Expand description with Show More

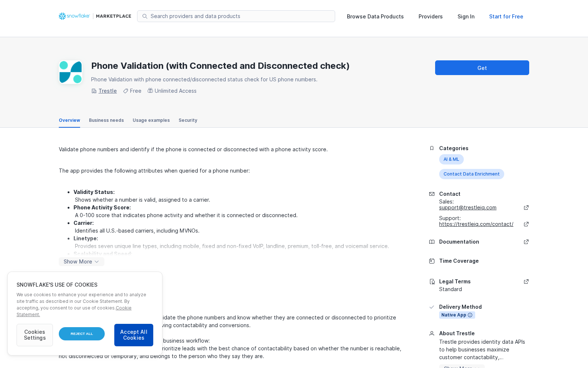[82, 262]
